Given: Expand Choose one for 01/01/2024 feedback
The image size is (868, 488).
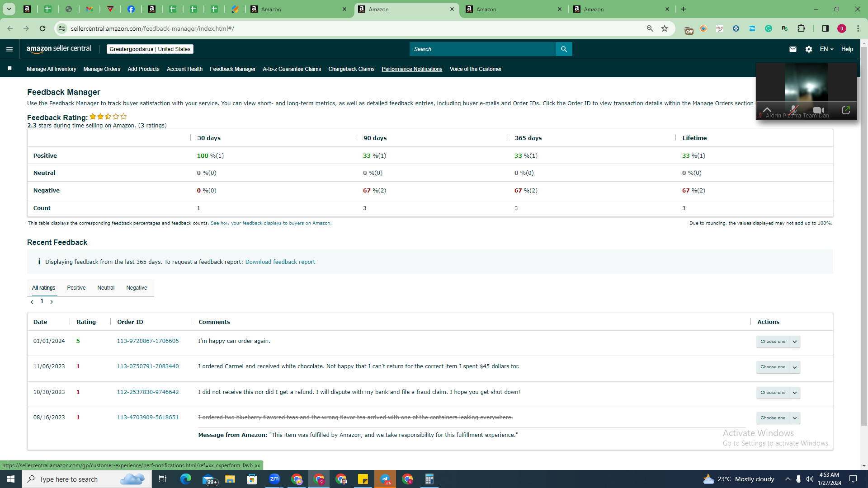Looking at the screenshot, I should click(x=778, y=342).
